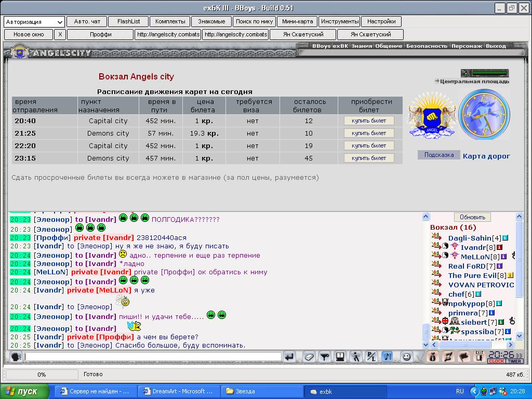Open FlashList
This screenshot has width=532, height=399.
[129, 21]
